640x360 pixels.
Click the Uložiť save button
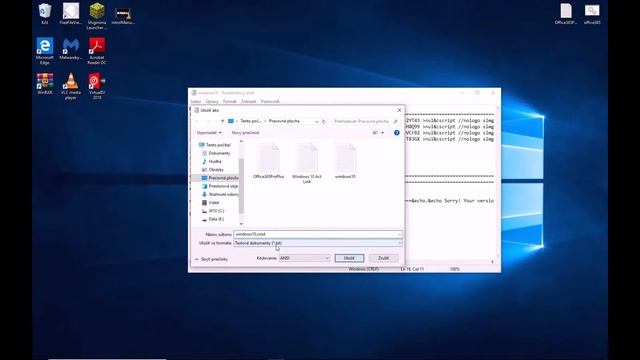pos(349,258)
